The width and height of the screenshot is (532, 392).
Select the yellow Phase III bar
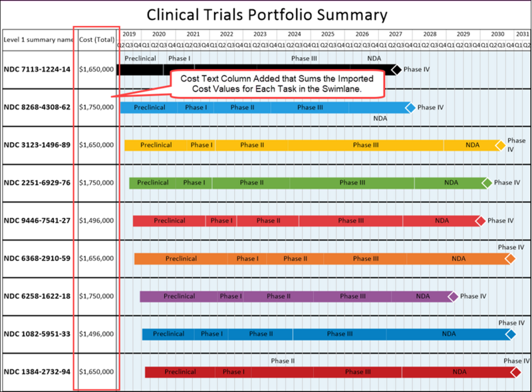(x=365, y=145)
